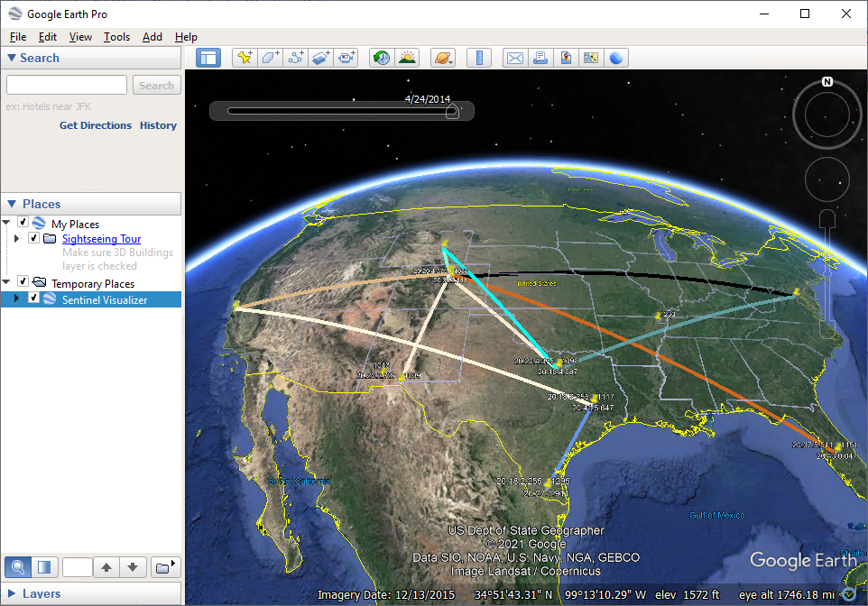Open the Add Polygon tool
This screenshot has width=868, height=606.
[271, 57]
